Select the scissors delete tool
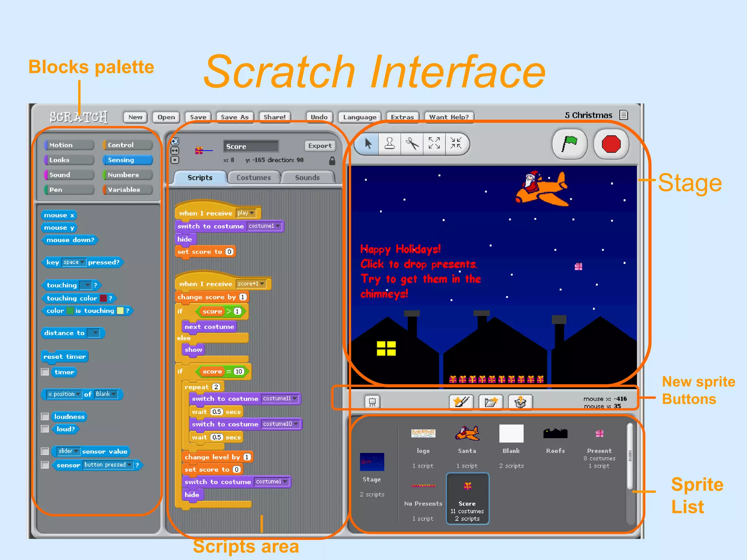The image size is (747, 560). click(x=412, y=144)
